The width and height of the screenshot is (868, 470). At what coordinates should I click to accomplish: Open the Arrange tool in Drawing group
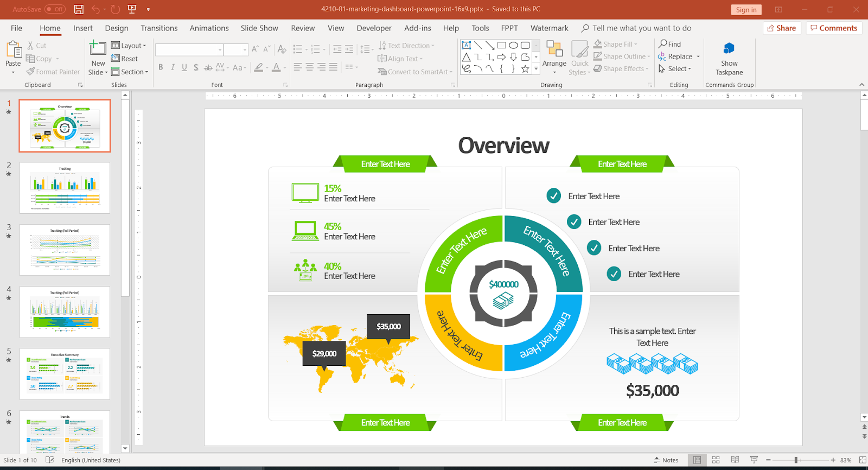click(x=554, y=57)
